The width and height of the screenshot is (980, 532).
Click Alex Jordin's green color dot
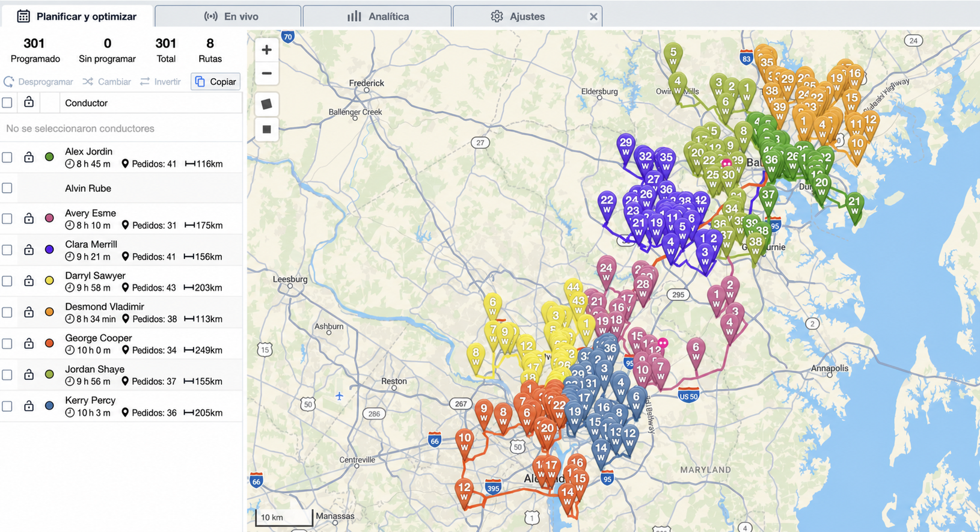pyautogui.click(x=49, y=157)
